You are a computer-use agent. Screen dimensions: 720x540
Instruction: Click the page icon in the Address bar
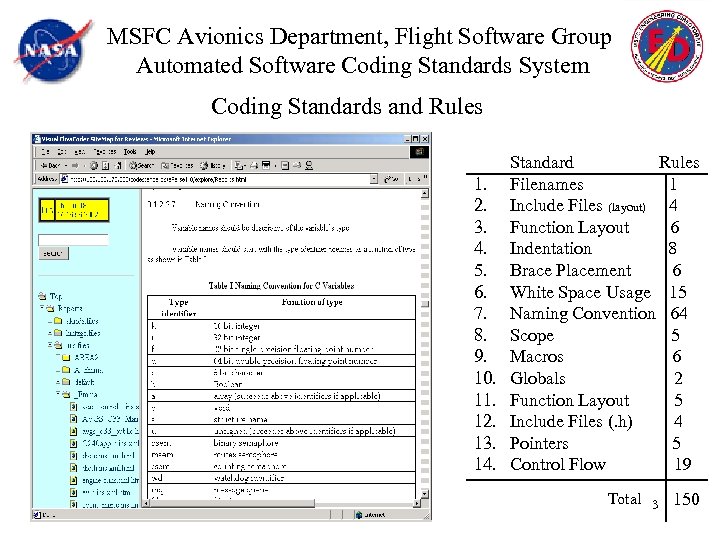65,179
